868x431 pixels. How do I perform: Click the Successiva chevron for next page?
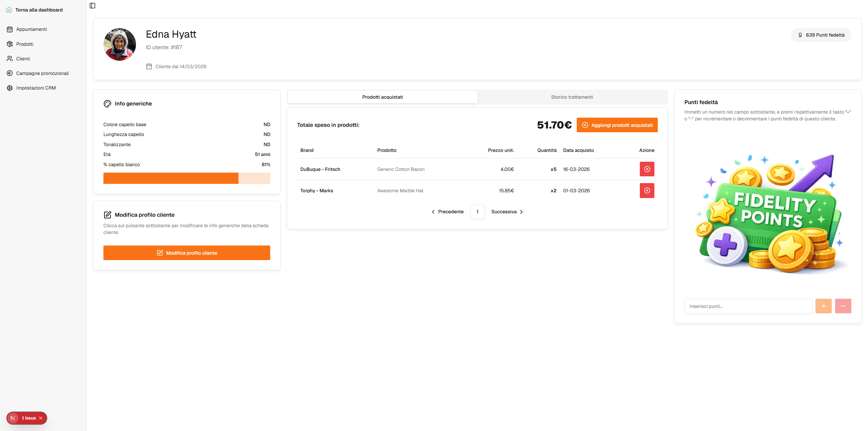pos(521,212)
